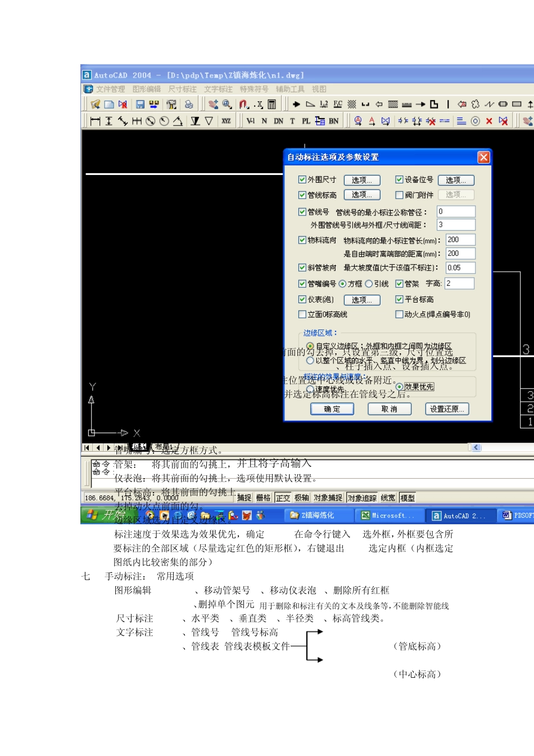Image resolution: width=534 pixels, height=756 pixels.
Task: Click the 字高 input field
Action: [x=459, y=283]
